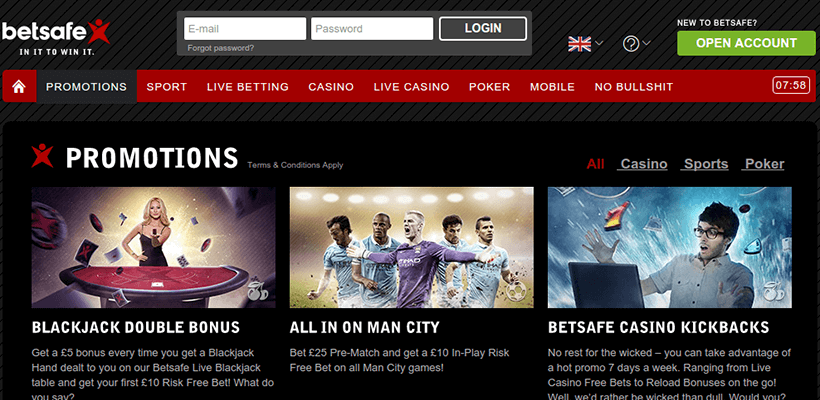The height and width of the screenshot is (400, 820).
Task: Follow the Forgot password link
Action: click(x=221, y=48)
